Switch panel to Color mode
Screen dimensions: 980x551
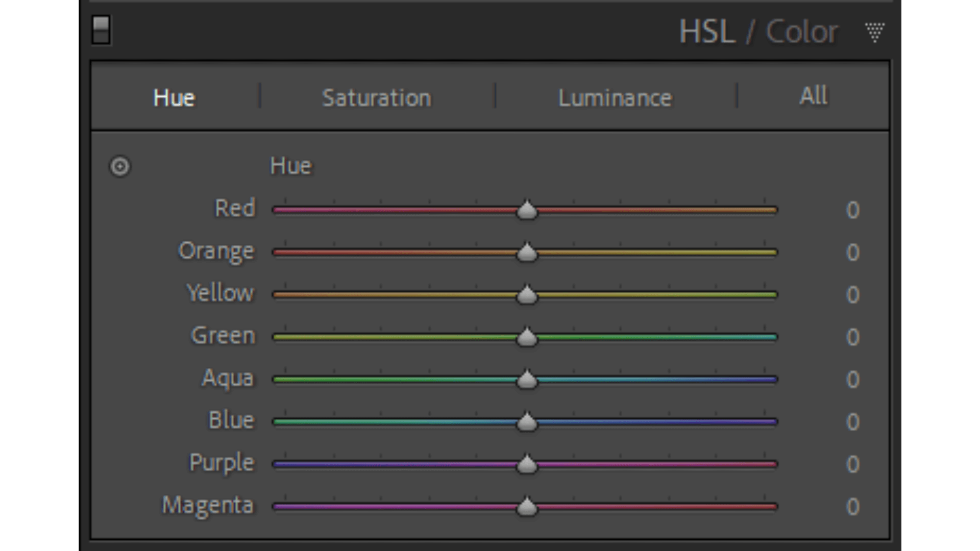(801, 32)
